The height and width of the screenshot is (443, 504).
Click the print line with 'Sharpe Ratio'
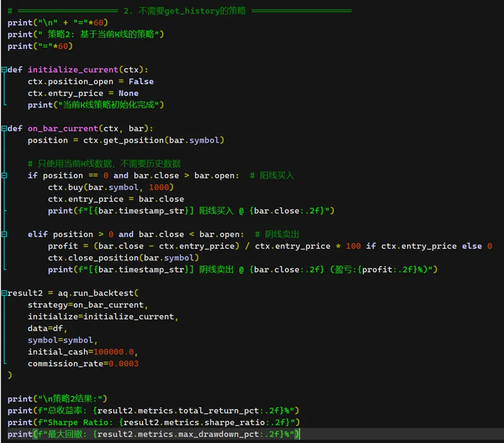[x=154, y=422]
